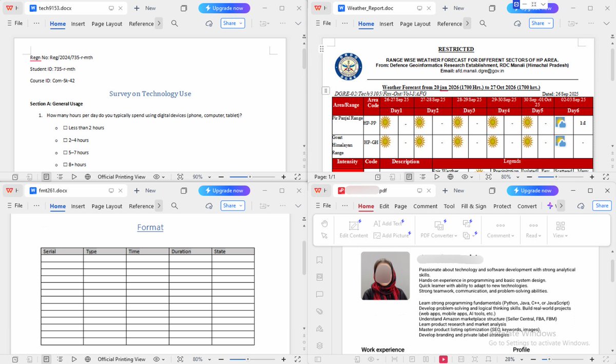Click search icon in fmt261.docx window
Image resolution: width=616 pixels, height=364 pixels.
(x=175, y=206)
